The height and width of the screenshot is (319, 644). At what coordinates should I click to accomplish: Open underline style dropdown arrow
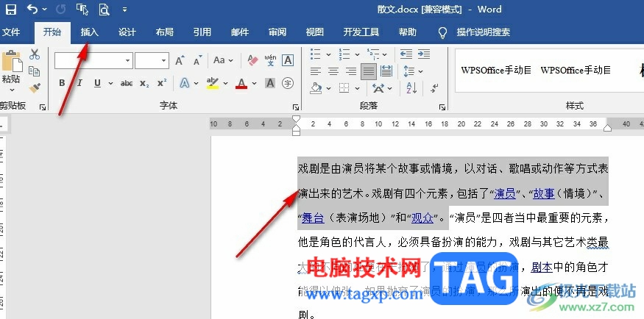pos(110,83)
